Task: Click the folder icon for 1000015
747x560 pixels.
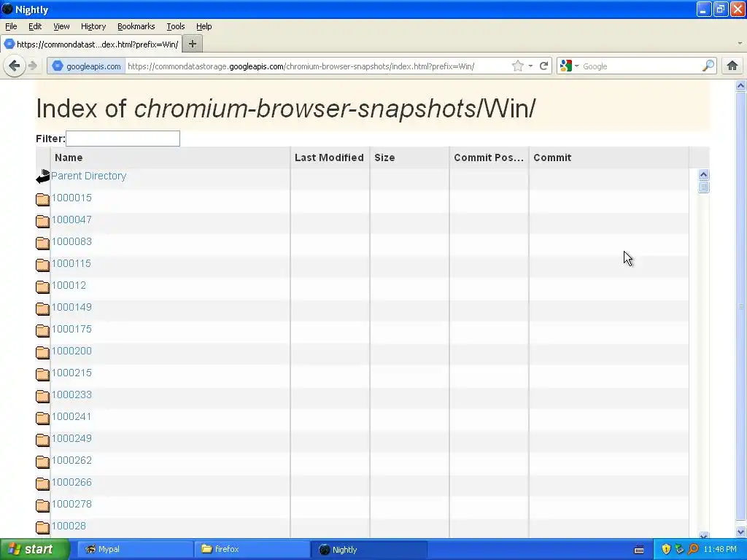Action: click(42, 198)
